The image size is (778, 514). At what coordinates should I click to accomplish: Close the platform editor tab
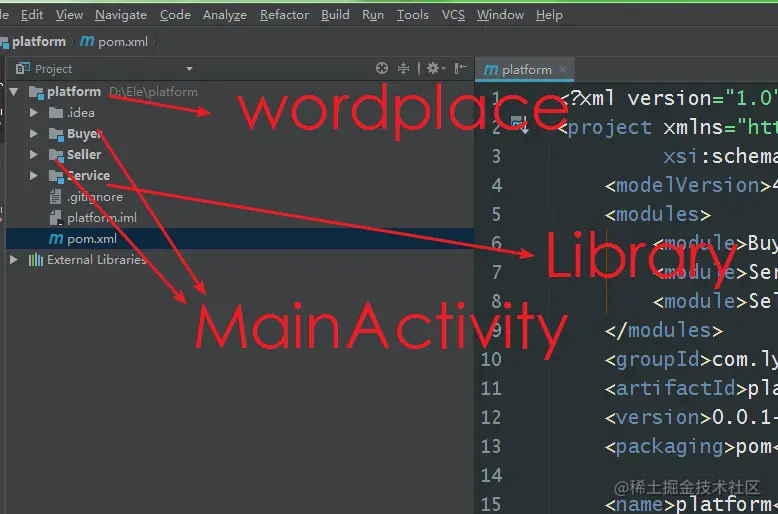(563, 69)
